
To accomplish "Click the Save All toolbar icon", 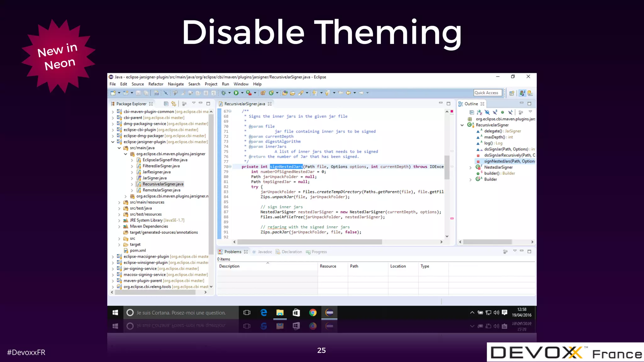I will [x=146, y=93].
